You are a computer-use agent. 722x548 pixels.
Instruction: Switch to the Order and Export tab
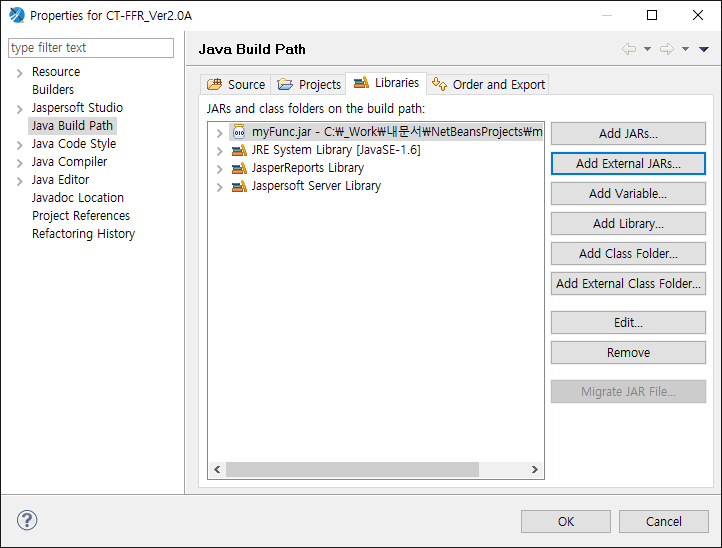click(489, 84)
